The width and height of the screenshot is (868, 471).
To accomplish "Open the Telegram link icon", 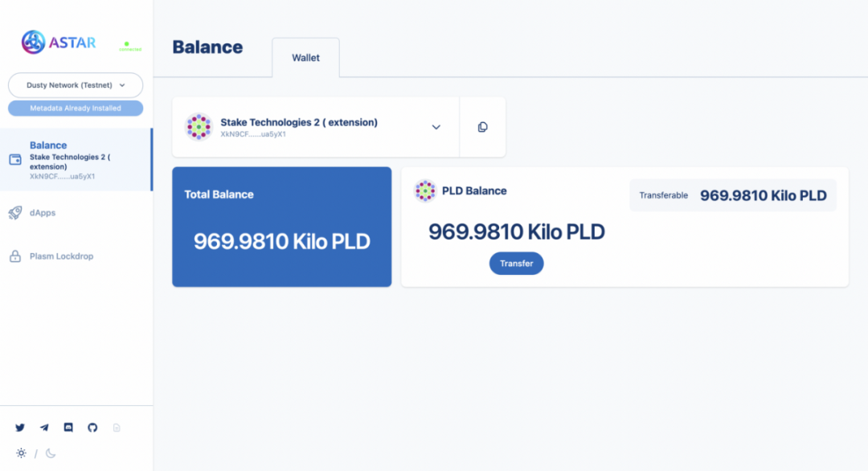I will point(44,428).
